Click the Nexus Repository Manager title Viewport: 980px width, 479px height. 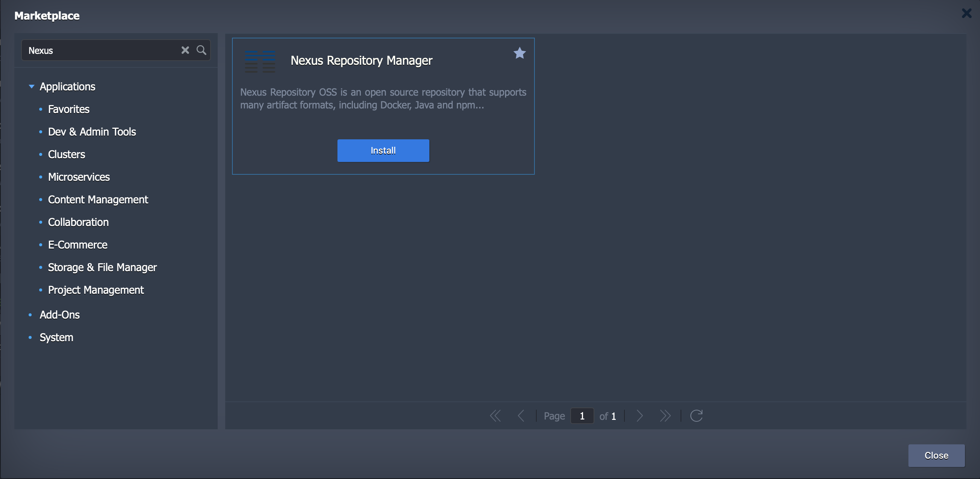361,61
